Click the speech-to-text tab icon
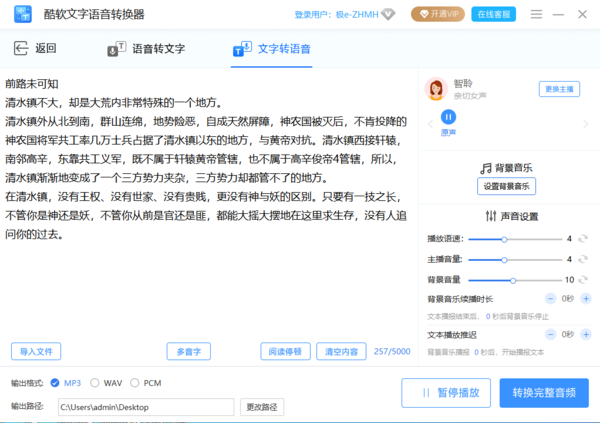This screenshot has width=600, height=423. point(116,49)
